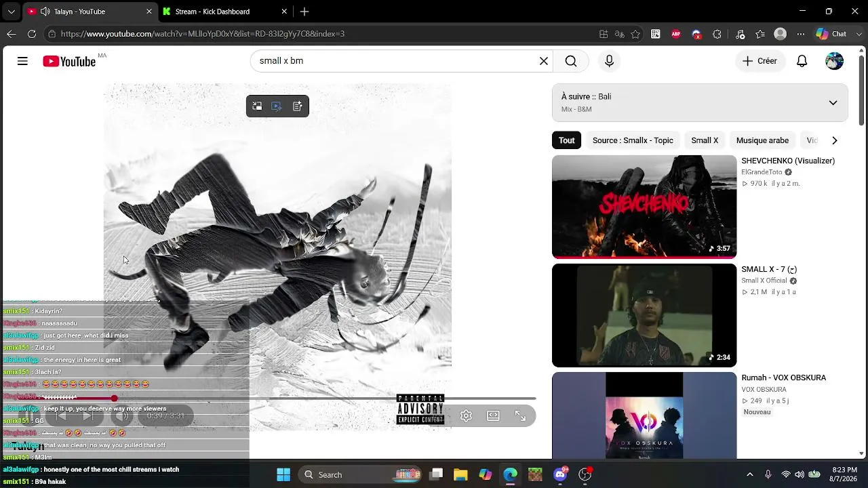Viewport: 868px width, 488px height.
Task: Visit the ElGrandeToto channel link
Action: coord(762,172)
